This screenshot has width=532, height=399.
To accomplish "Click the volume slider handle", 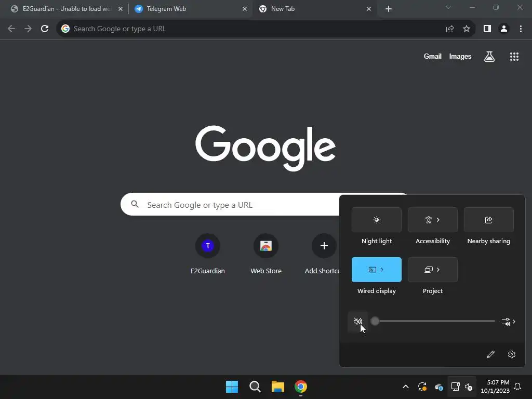I will [x=375, y=321].
